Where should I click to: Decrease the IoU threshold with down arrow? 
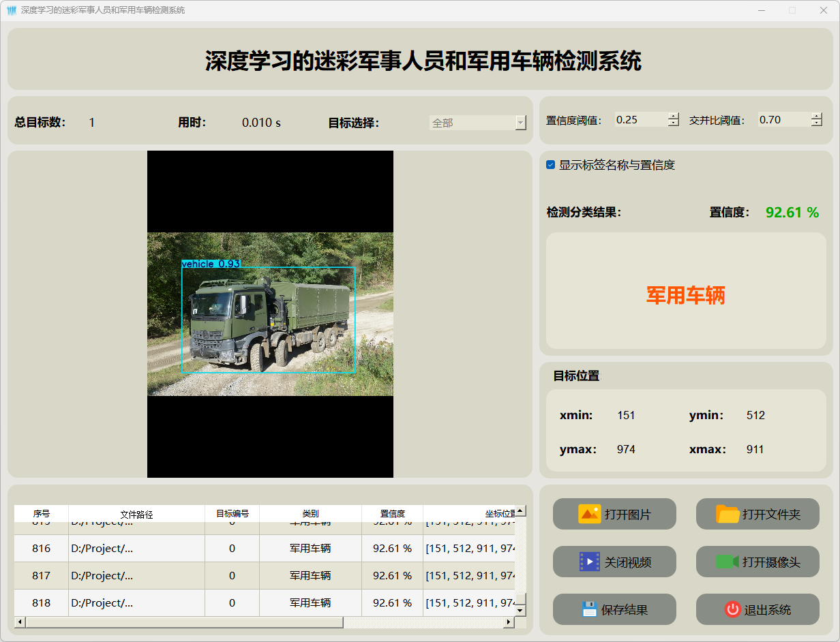click(x=817, y=123)
